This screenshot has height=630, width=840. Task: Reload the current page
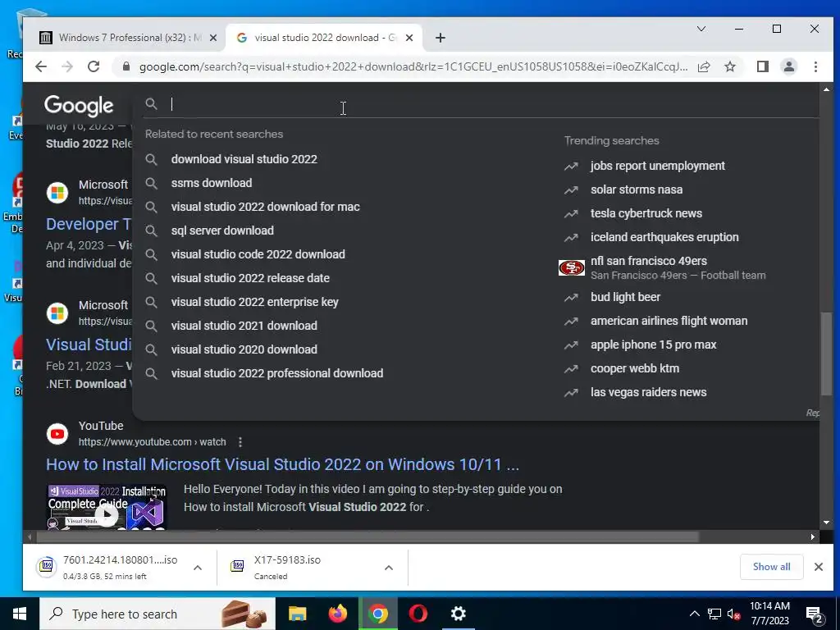(x=94, y=66)
